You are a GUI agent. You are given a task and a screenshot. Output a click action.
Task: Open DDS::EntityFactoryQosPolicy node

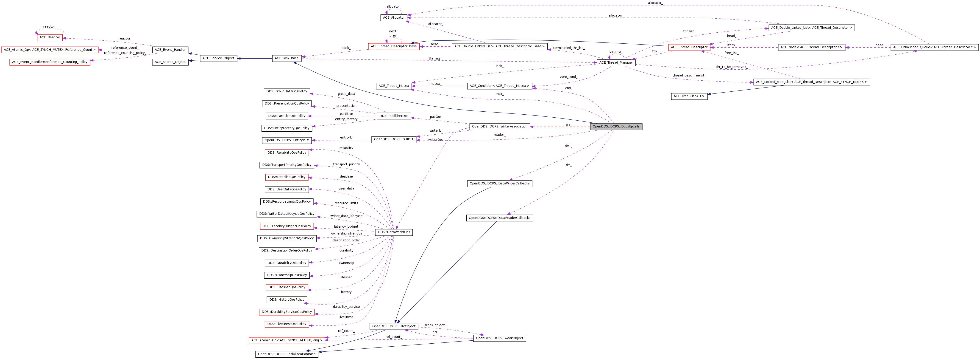coord(287,128)
